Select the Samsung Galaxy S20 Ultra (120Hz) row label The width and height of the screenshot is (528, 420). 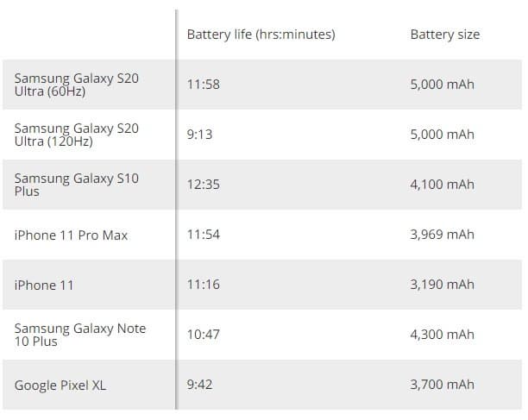point(77,135)
